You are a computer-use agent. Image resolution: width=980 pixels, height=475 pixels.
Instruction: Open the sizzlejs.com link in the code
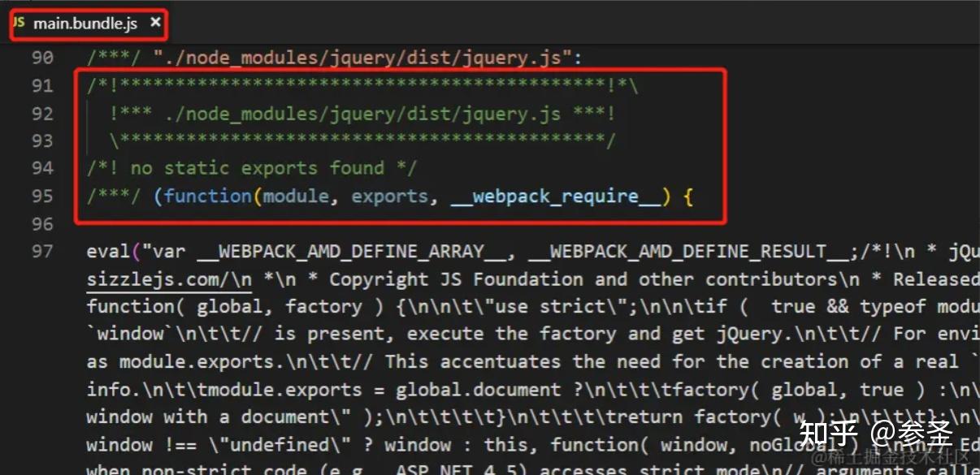153,279
